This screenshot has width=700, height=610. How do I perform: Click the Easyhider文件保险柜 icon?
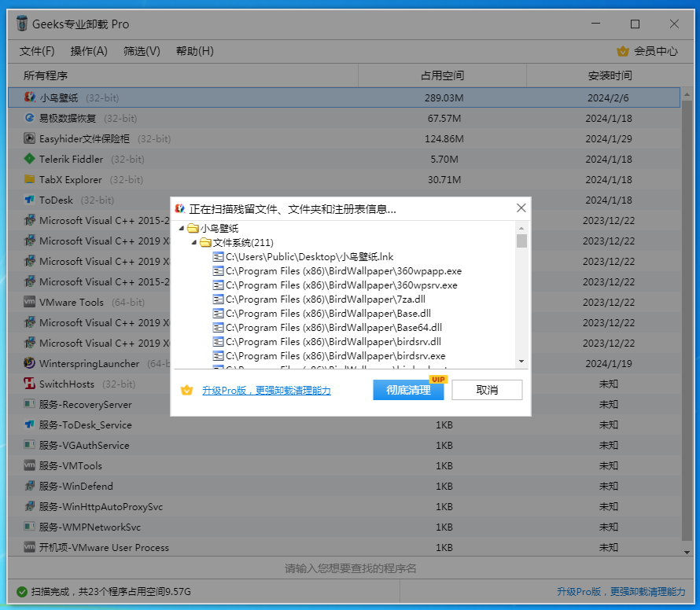(29, 138)
